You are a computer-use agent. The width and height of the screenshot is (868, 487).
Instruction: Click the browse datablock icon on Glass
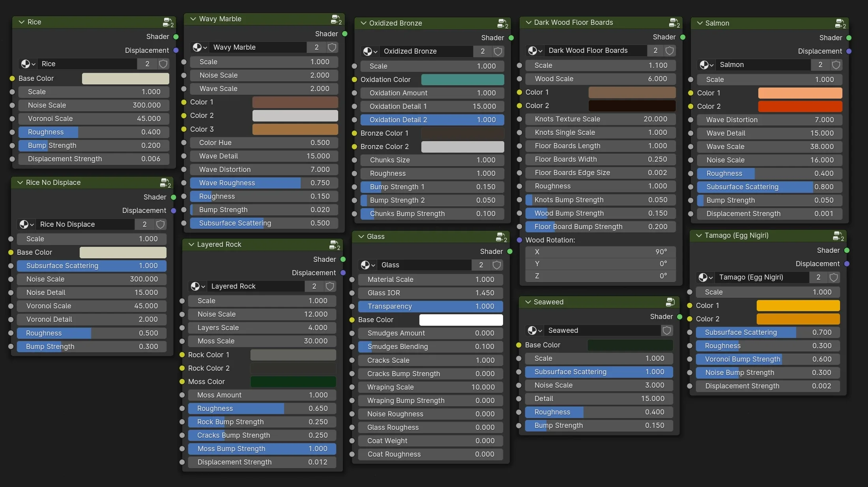[x=367, y=265]
